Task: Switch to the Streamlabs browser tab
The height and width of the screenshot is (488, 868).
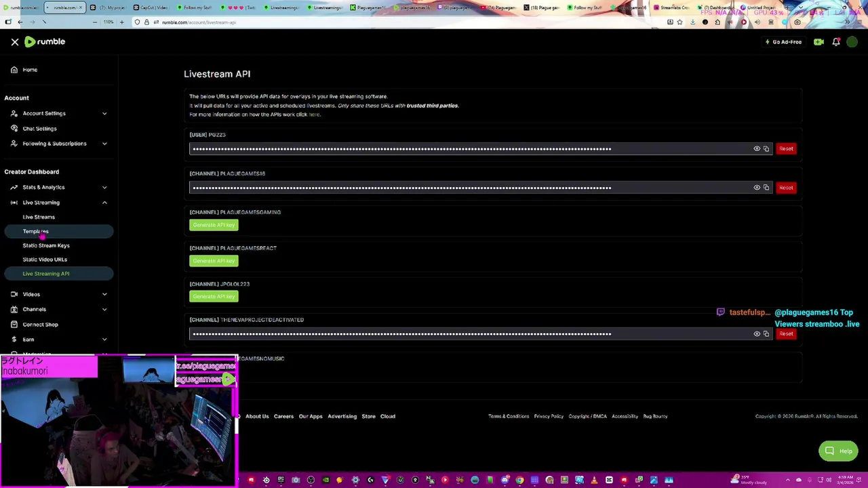Action: coord(671,7)
